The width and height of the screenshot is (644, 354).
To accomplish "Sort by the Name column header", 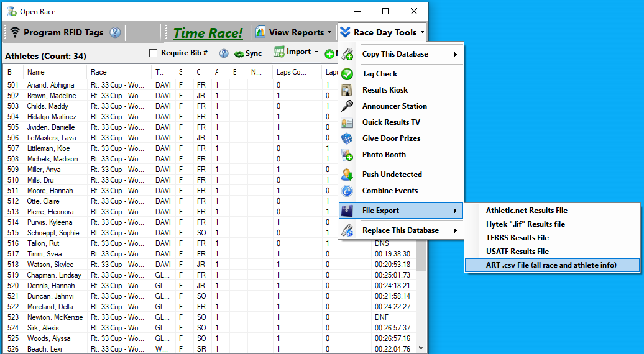I will coord(55,72).
